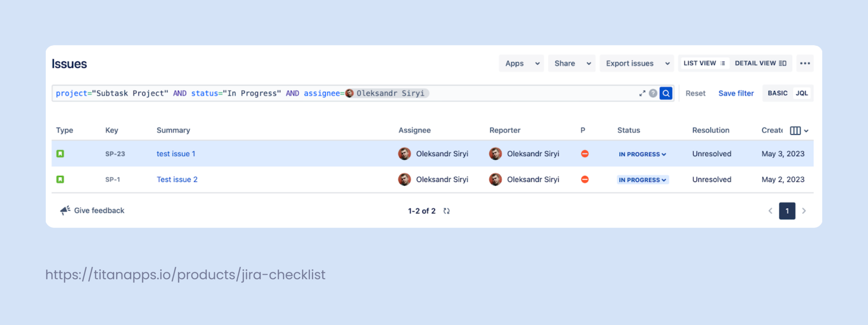This screenshot has width=868, height=325.
Task: Select page 1 in pagination
Action: point(787,211)
